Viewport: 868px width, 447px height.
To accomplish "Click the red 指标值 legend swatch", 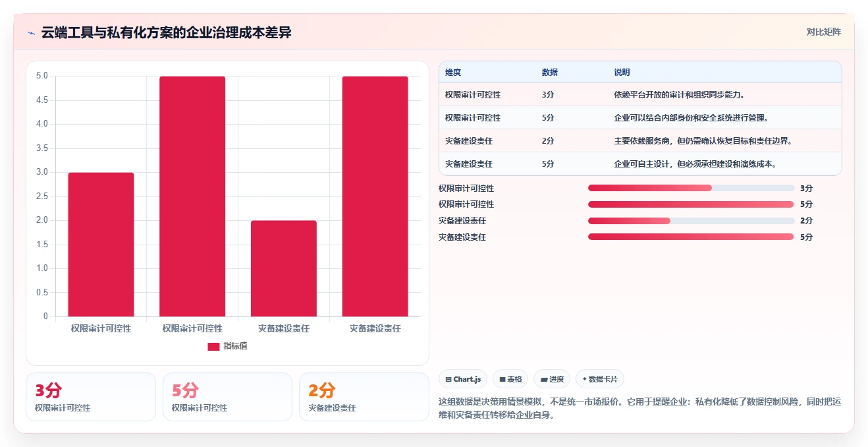I will (213, 346).
